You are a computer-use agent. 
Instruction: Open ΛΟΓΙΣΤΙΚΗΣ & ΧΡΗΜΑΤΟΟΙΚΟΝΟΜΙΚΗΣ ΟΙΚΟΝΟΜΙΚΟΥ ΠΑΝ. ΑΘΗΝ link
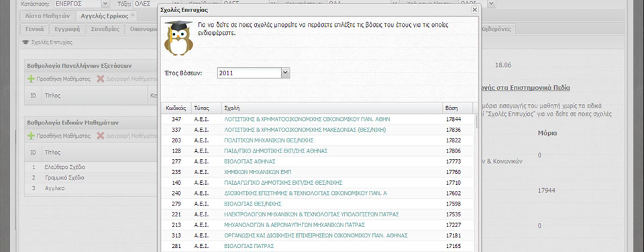point(307,119)
